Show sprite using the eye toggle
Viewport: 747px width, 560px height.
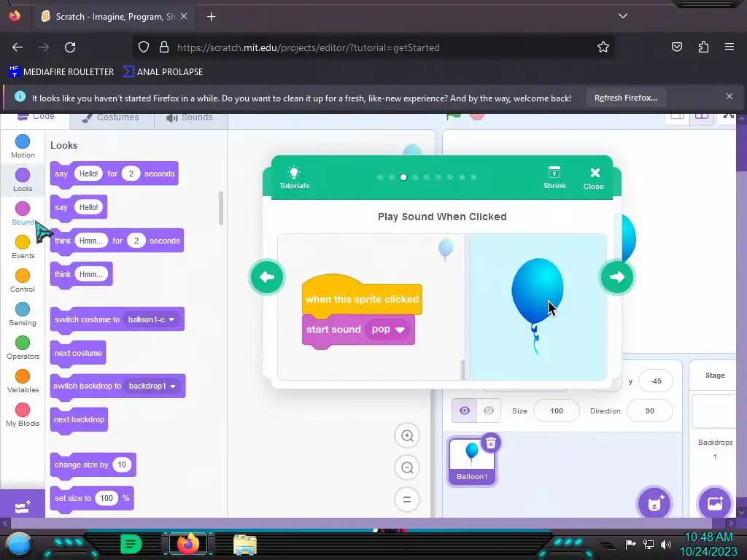click(465, 411)
